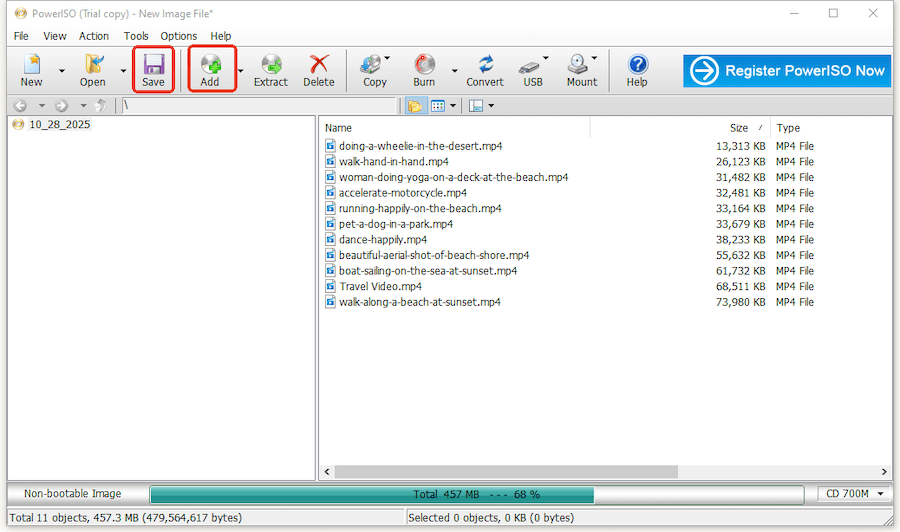Open the Tools menu
The width and height of the screenshot is (900, 532).
(x=136, y=36)
